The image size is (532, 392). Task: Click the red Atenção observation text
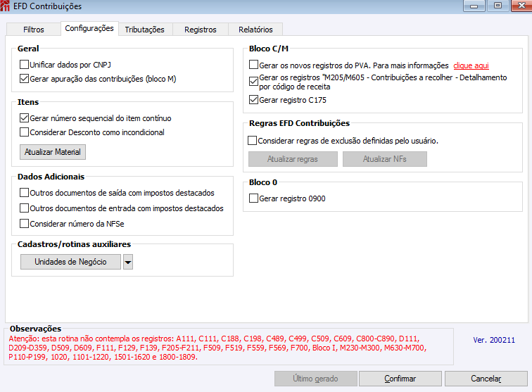(217, 348)
